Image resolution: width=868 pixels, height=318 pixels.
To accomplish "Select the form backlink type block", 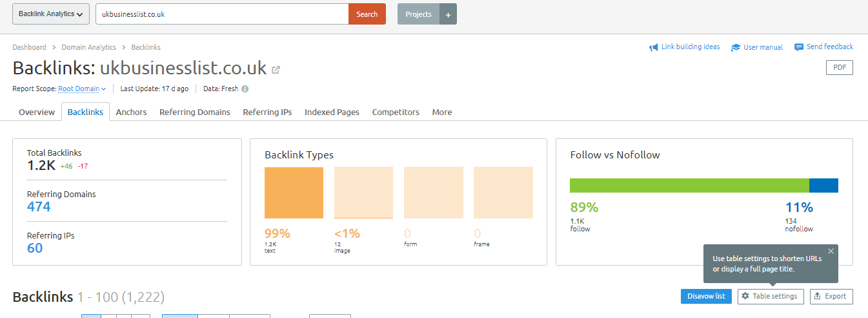I will (x=434, y=193).
